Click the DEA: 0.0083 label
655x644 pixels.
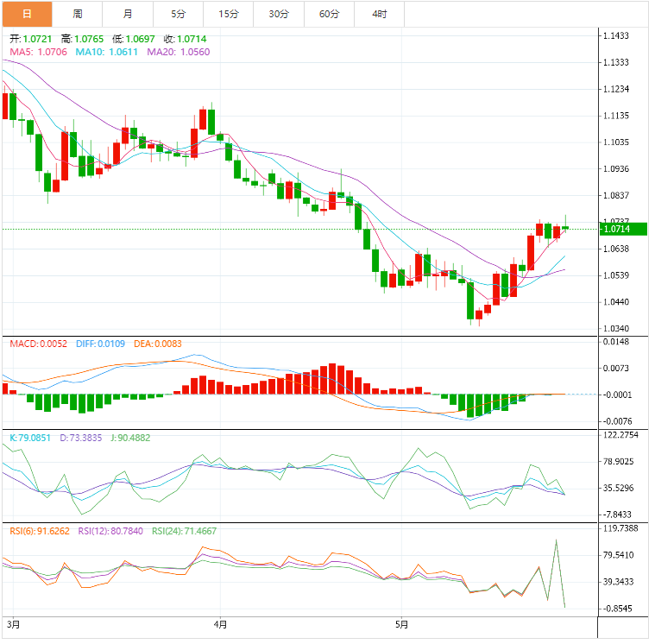click(157, 344)
